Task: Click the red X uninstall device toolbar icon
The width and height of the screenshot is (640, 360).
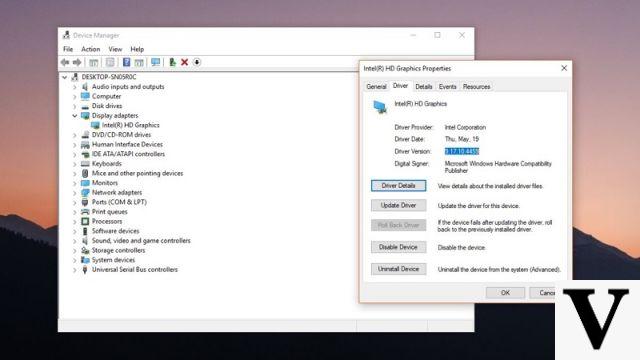Action: [x=184, y=62]
